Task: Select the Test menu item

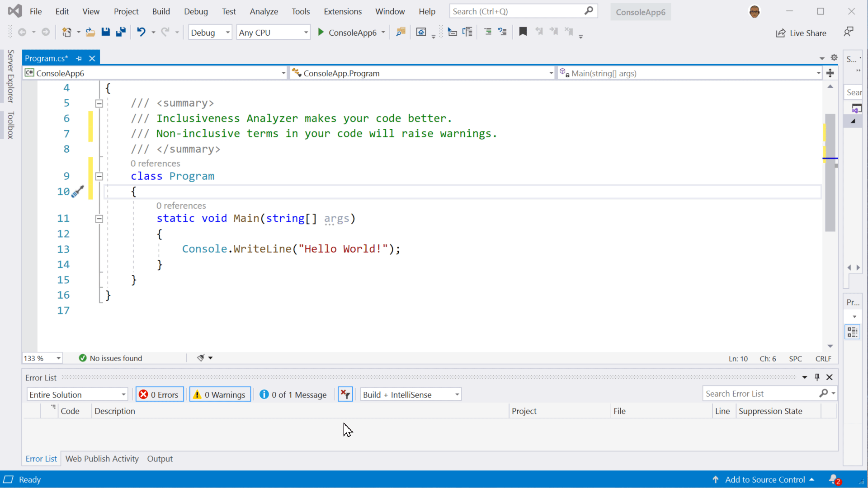Action: pos(228,11)
